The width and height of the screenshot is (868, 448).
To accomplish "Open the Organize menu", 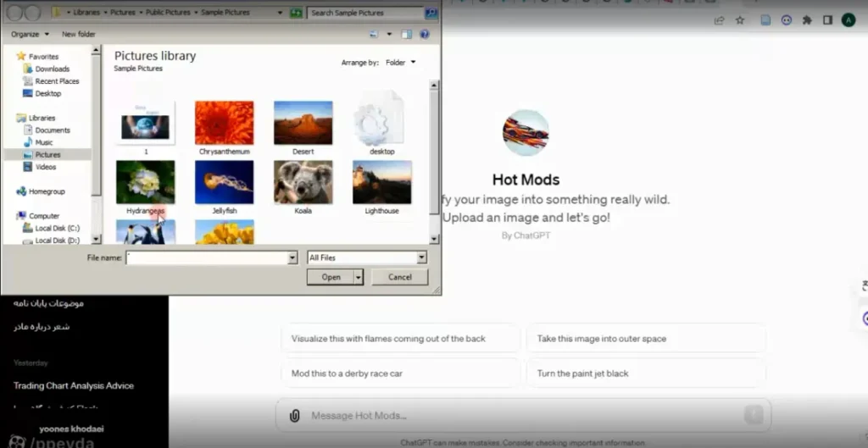I will point(30,34).
